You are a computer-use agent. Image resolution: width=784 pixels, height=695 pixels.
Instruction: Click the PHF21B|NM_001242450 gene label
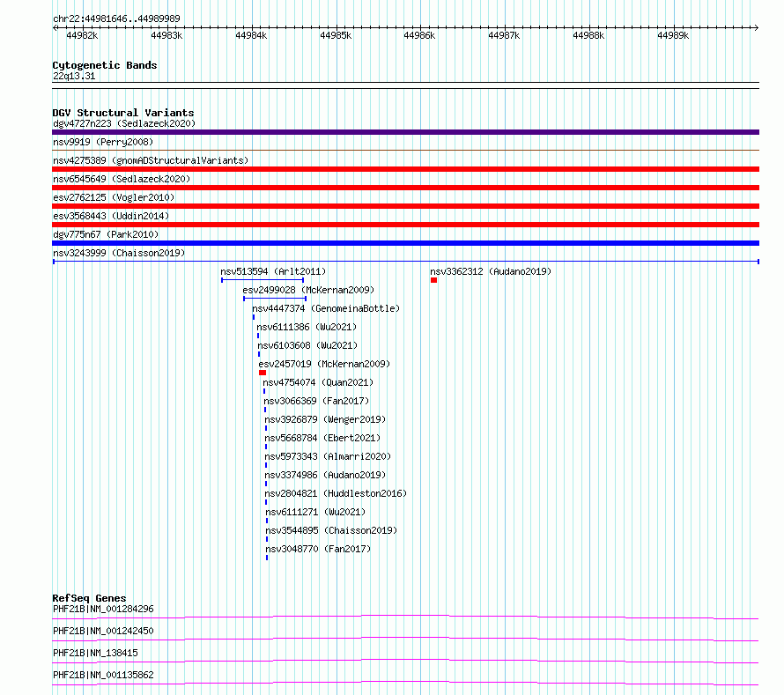103,631
